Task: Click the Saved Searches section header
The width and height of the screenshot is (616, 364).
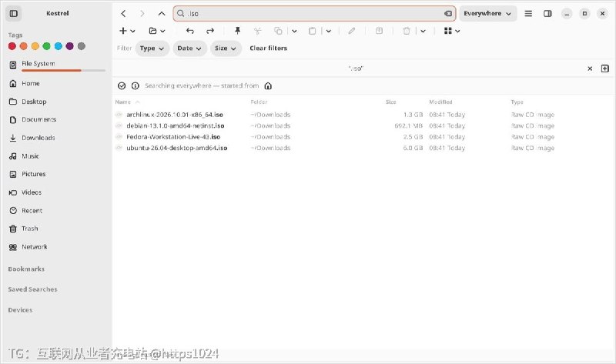Action: (32, 289)
